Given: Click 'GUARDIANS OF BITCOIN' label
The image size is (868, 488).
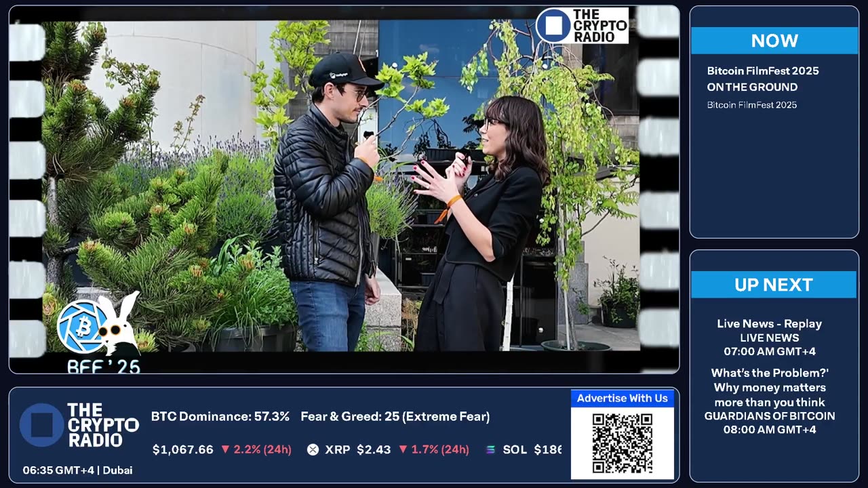Looking at the screenshot, I should coord(770,416).
